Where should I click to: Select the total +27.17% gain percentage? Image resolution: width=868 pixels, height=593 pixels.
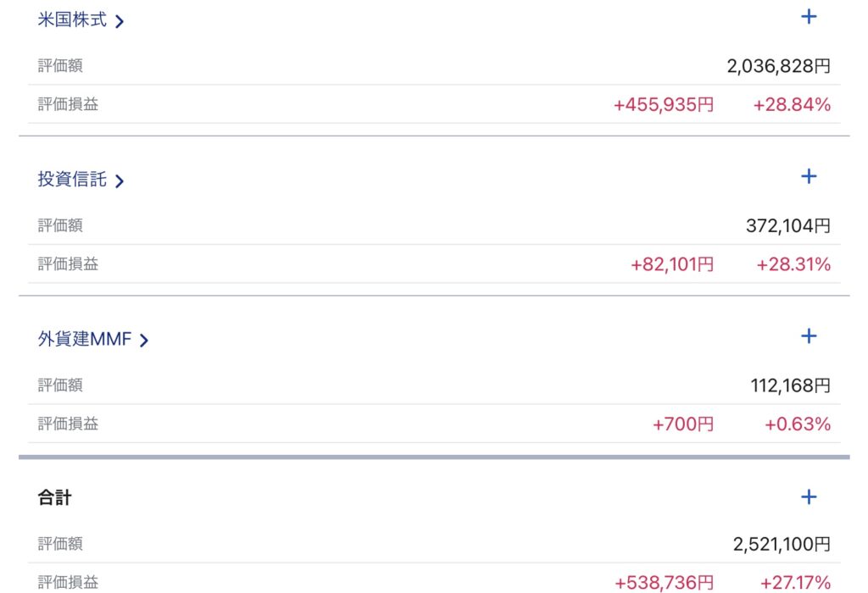tap(794, 583)
